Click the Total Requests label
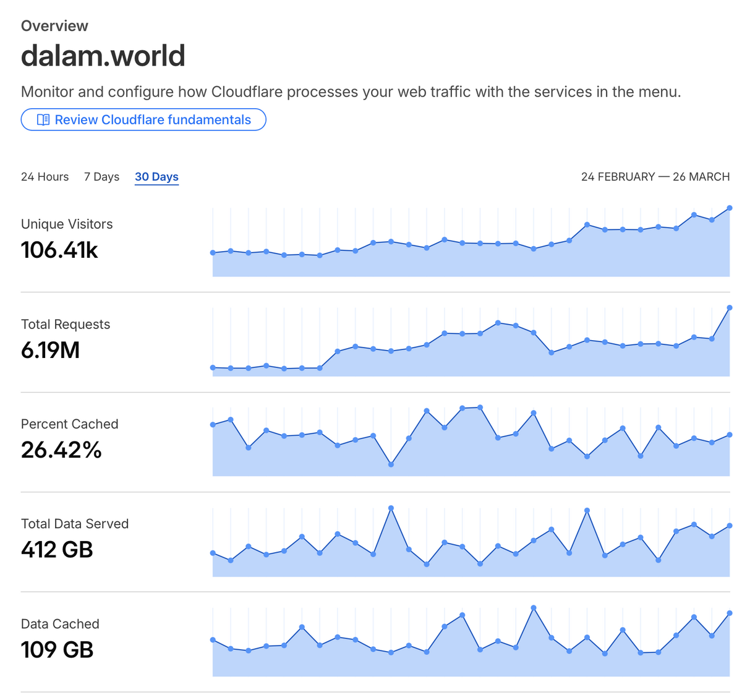Viewport: 742px width, 700px height. pyautogui.click(x=66, y=325)
